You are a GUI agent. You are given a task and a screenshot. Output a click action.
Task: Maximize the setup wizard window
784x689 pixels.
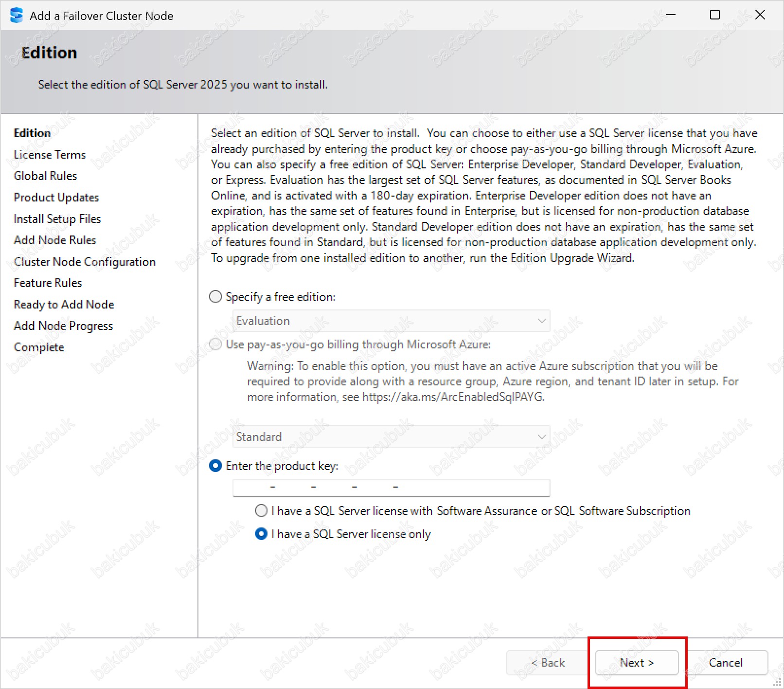(x=714, y=15)
